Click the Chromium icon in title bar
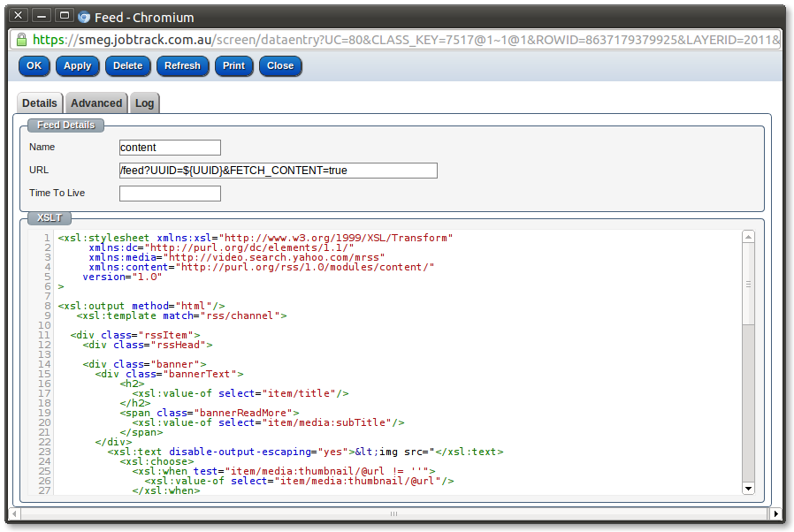 [x=84, y=17]
